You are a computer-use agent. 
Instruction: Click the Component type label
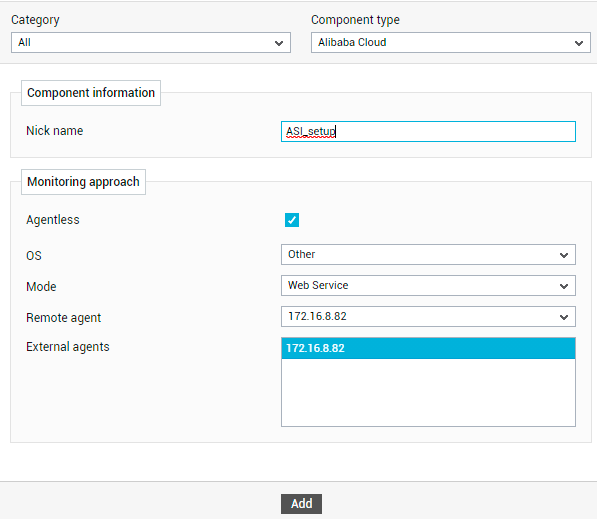click(x=355, y=20)
